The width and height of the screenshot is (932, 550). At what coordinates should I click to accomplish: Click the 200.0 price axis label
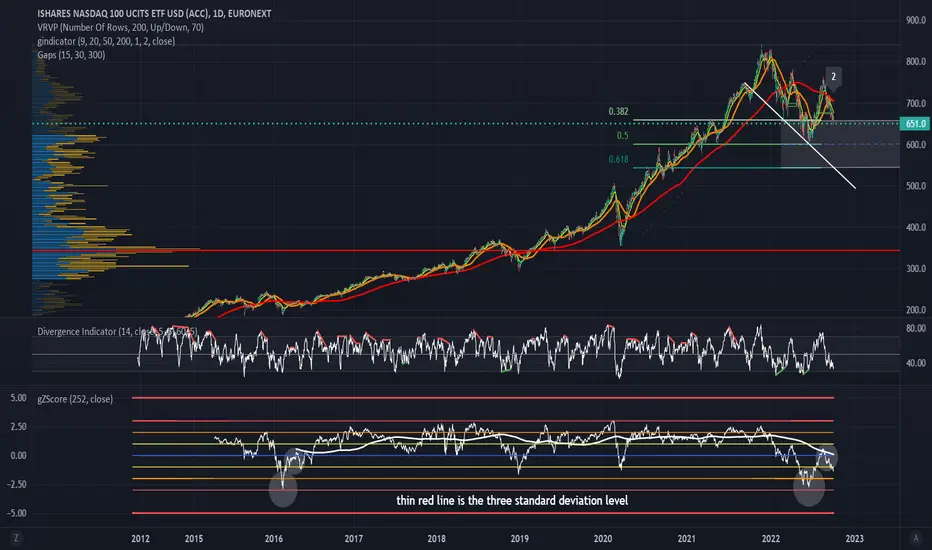click(x=916, y=310)
